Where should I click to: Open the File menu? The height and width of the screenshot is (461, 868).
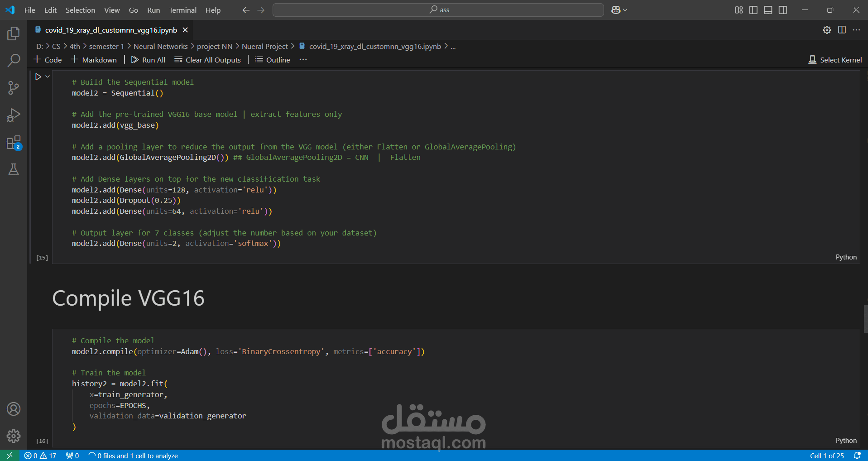(30, 10)
